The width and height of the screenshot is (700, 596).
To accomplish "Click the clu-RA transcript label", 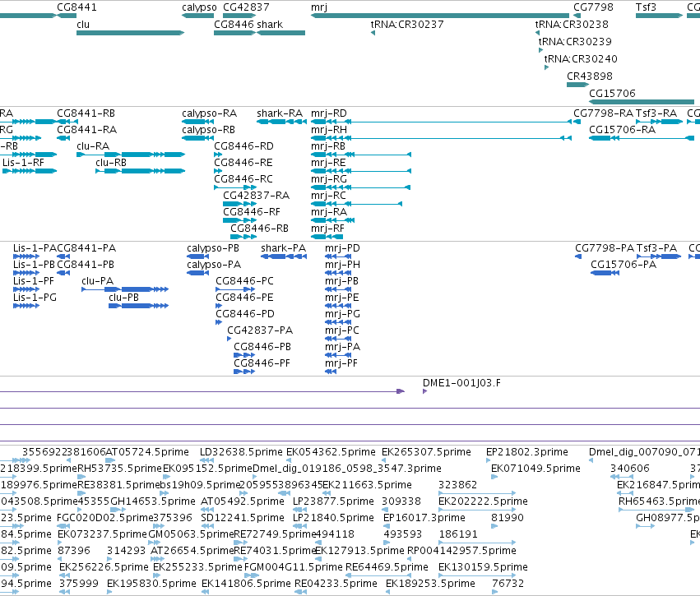I will tap(93, 146).
